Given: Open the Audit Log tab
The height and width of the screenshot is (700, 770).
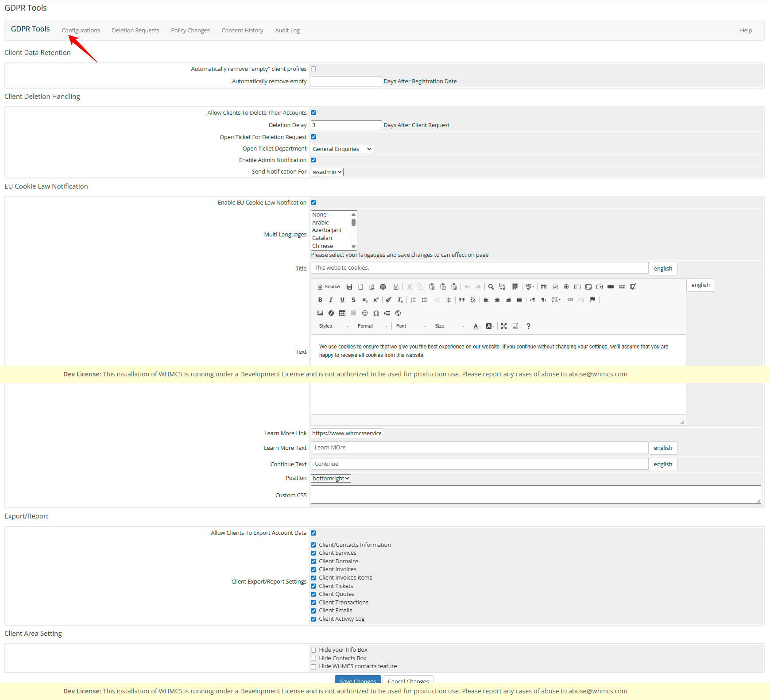Looking at the screenshot, I should [287, 31].
